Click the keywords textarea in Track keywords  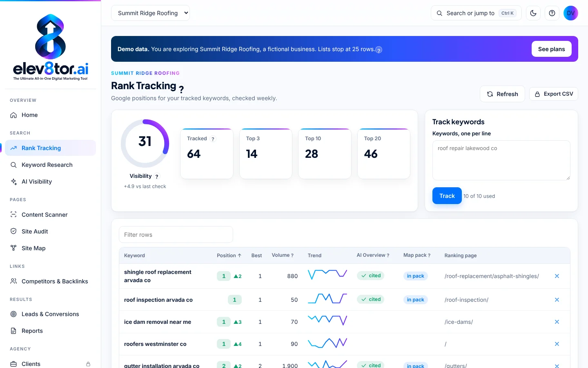pos(501,160)
